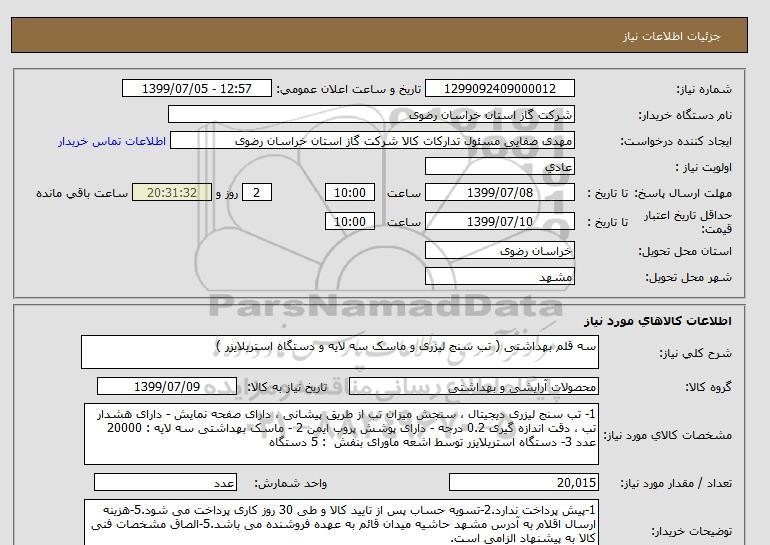Click the general need description field سه قلم بهداشتی

[x=340, y=352]
